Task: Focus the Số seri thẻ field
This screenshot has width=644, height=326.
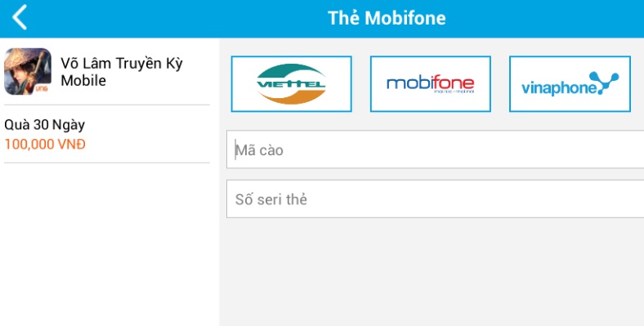Action: pyautogui.click(x=436, y=199)
